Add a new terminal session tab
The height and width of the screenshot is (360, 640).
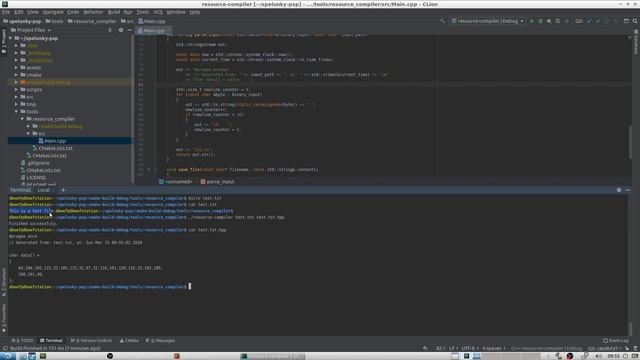pyautogui.click(x=63, y=190)
